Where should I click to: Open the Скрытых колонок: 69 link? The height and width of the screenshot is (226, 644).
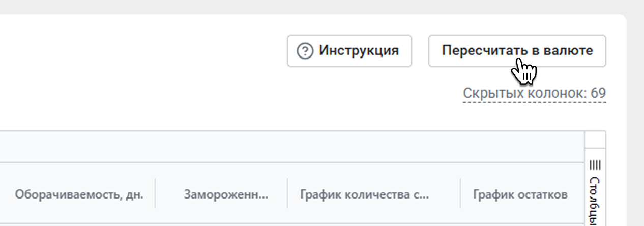534,94
